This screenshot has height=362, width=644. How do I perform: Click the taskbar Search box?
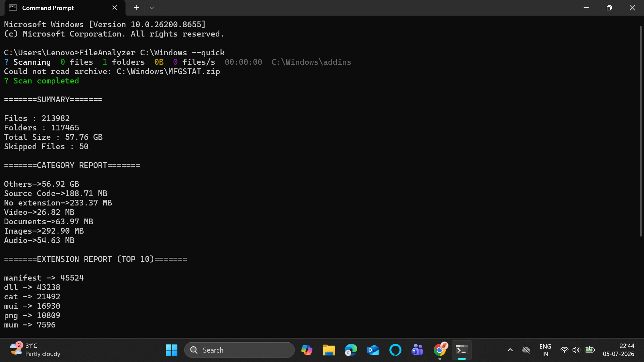[239, 350]
